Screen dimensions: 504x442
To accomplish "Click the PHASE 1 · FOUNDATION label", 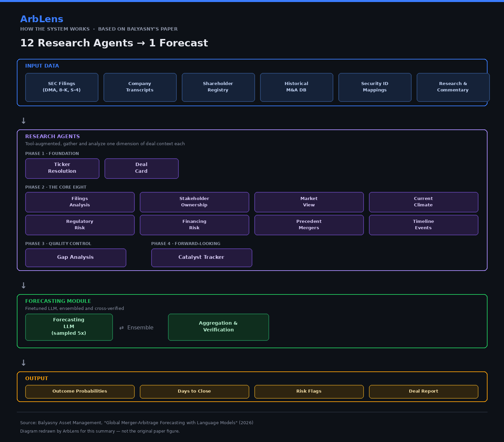I will pos(52,154).
